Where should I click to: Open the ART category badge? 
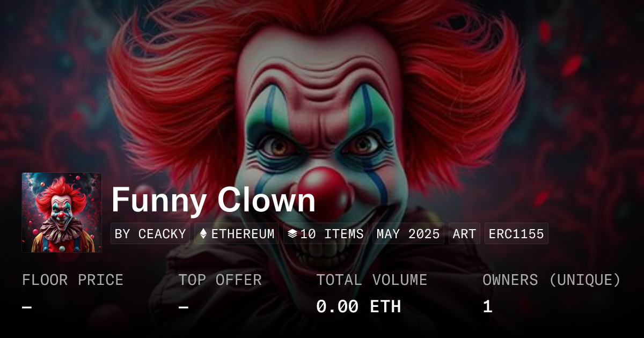(x=464, y=234)
